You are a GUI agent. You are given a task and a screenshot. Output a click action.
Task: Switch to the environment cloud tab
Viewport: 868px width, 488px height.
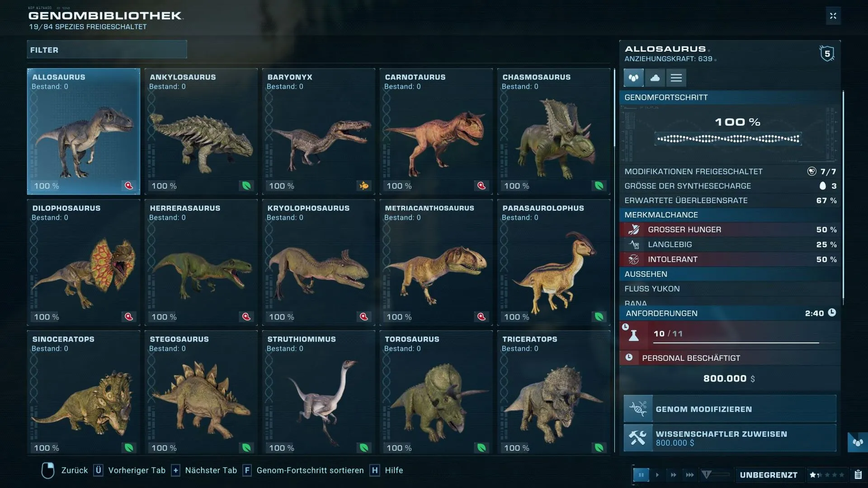[x=655, y=78]
